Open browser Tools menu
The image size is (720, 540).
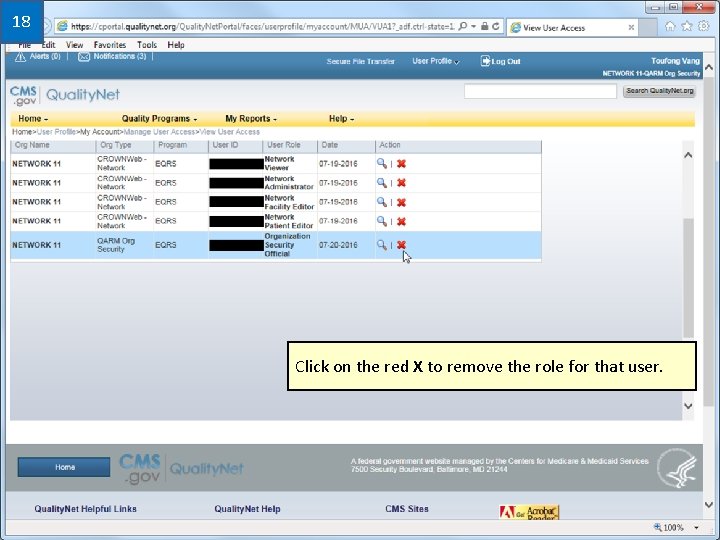(147, 45)
